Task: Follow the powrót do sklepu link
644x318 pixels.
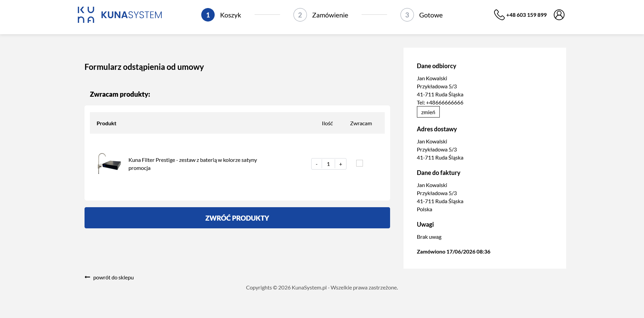Action: pos(113,277)
